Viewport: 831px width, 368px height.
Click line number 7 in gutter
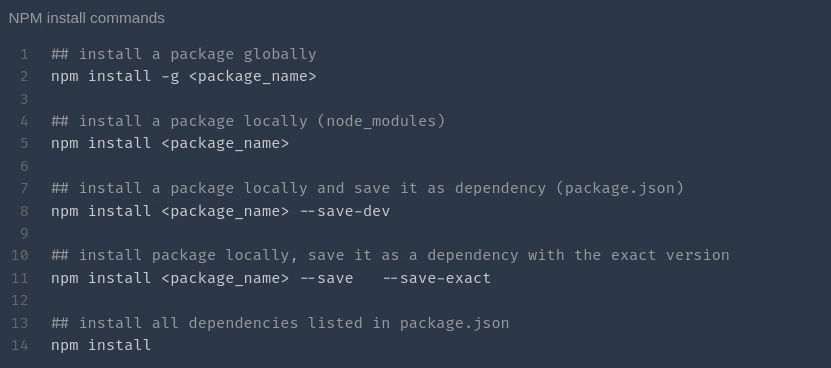click(x=24, y=188)
